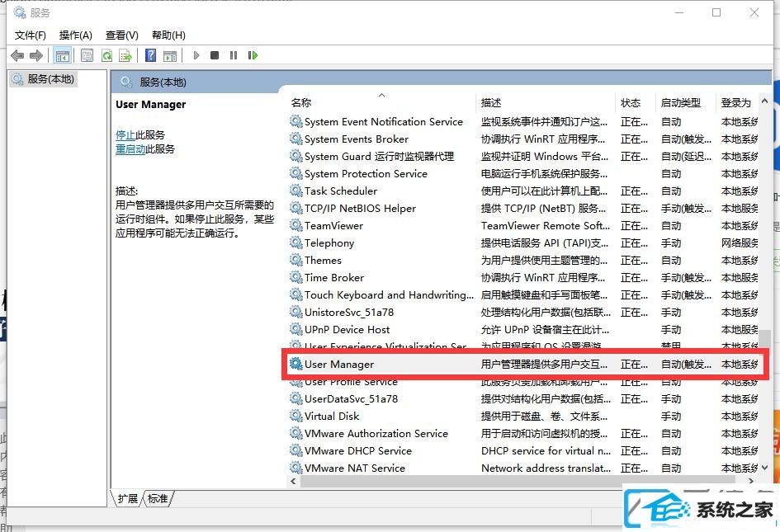Screen dimensions: 780x532
Task: Select the System Event Notification Service row
Action: tap(523, 122)
